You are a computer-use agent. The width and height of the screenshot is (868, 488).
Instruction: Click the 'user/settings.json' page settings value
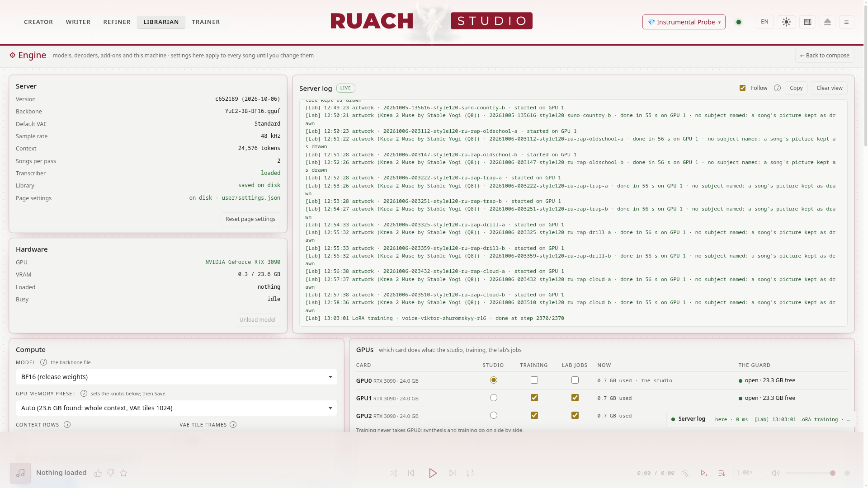click(251, 198)
